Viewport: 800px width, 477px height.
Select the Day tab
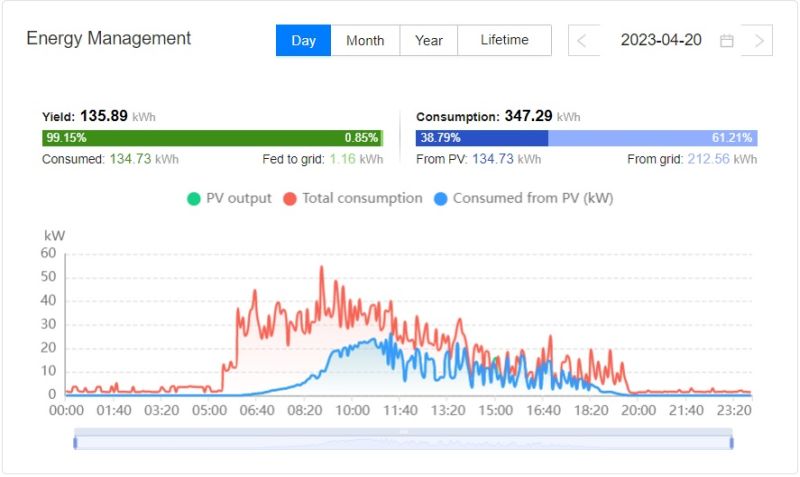tap(303, 41)
